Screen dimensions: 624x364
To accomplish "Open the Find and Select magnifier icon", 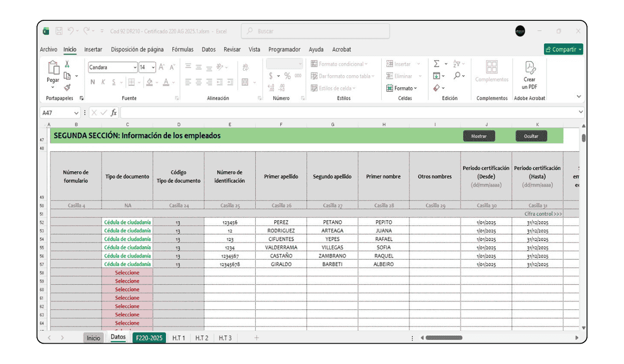I will tap(458, 75).
